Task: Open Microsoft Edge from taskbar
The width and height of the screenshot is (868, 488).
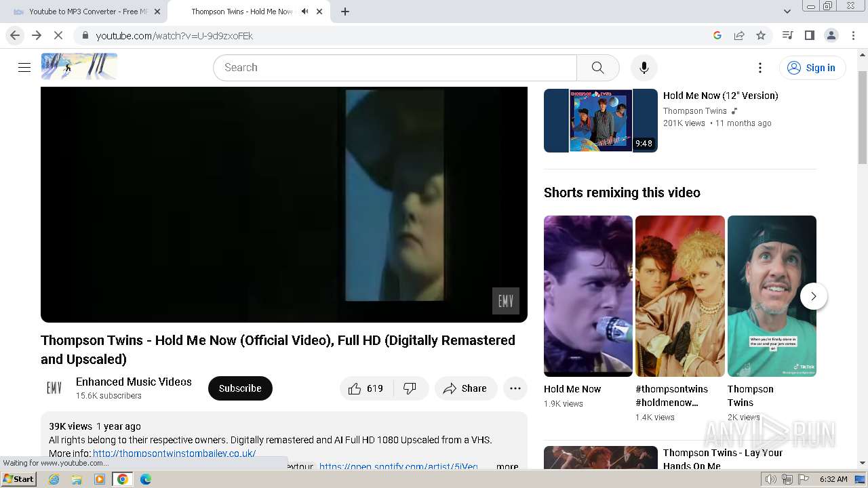Action: click(x=146, y=479)
